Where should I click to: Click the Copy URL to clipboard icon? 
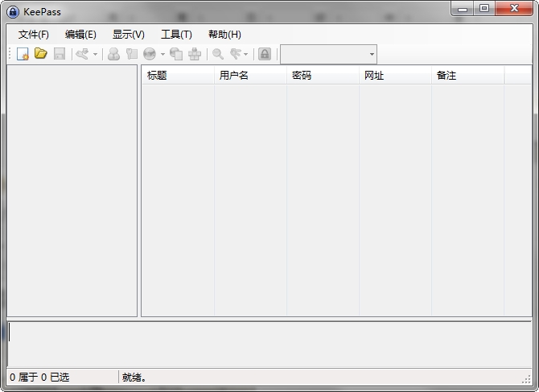pos(176,54)
